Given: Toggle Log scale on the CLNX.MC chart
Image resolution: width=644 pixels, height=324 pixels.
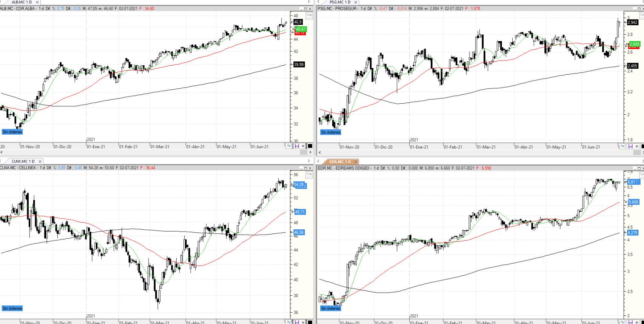Looking at the screenshot, I should point(309,174).
